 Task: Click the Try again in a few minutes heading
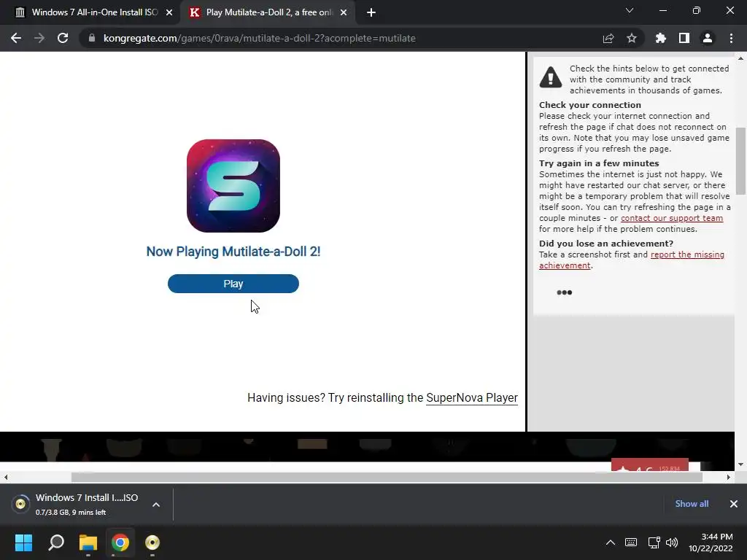point(599,163)
